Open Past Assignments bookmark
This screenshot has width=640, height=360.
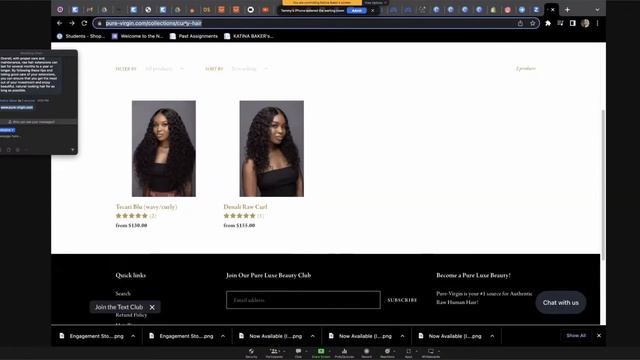[194, 36]
